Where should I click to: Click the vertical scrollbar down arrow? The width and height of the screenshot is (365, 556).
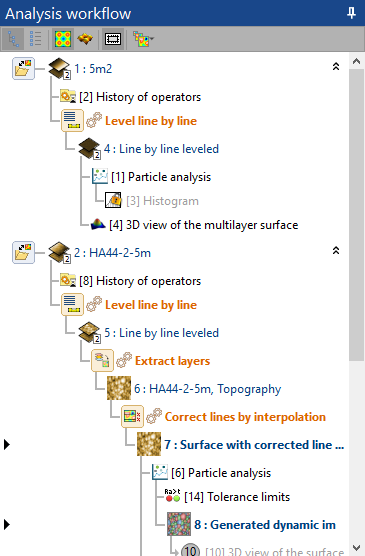(x=356, y=548)
